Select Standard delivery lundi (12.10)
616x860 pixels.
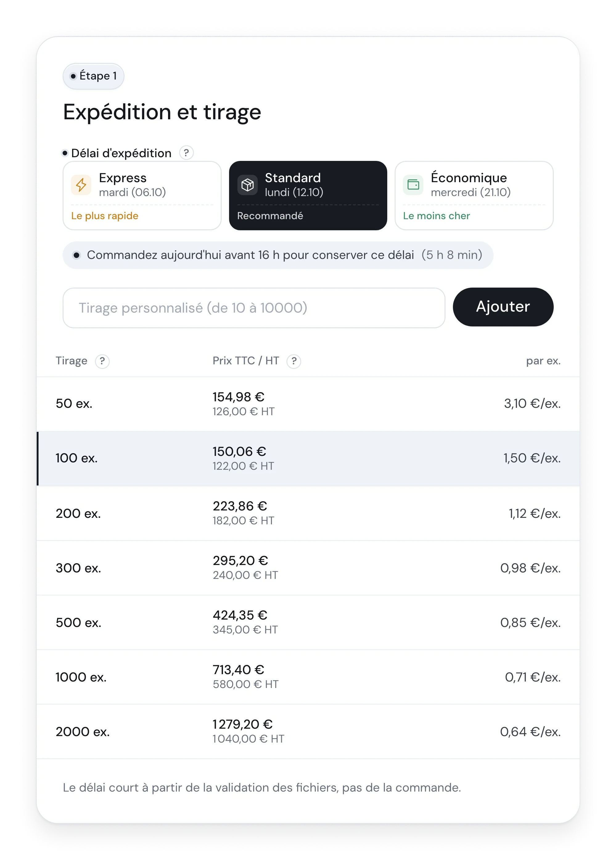pyautogui.click(x=308, y=196)
